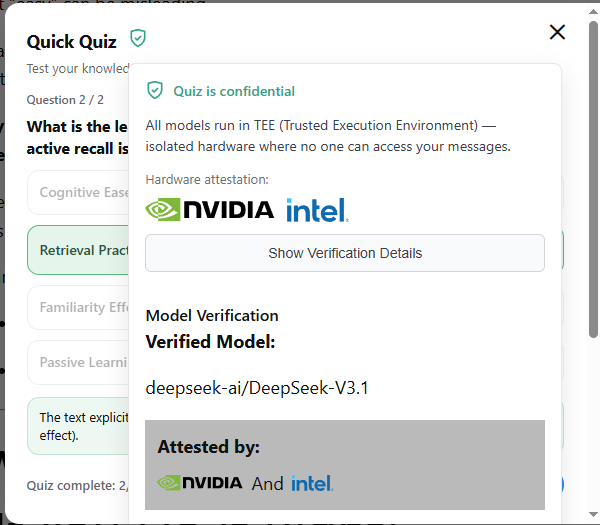The image size is (600, 525).
Task: Click the 'Question 2 / 2' label
Action: point(65,100)
